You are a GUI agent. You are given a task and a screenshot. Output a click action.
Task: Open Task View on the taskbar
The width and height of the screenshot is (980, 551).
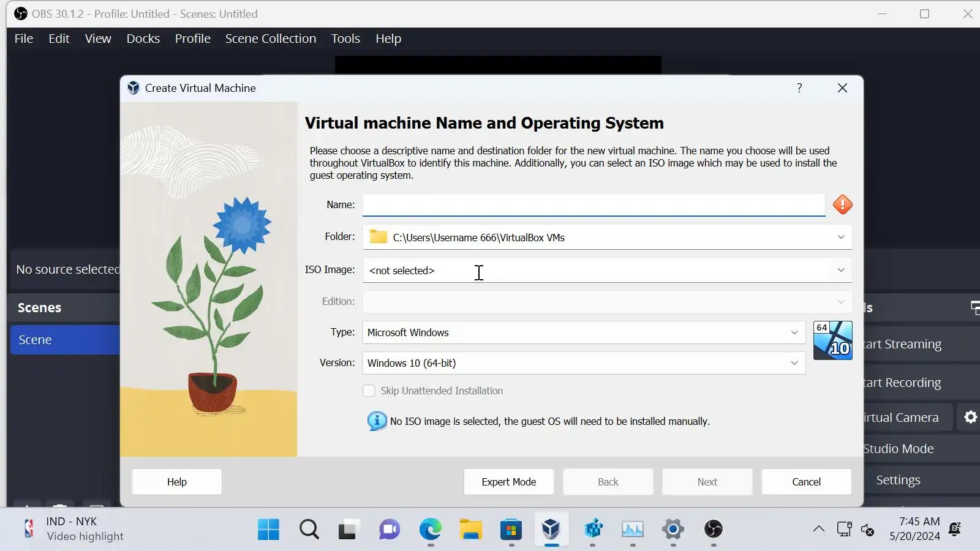[x=349, y=529]
